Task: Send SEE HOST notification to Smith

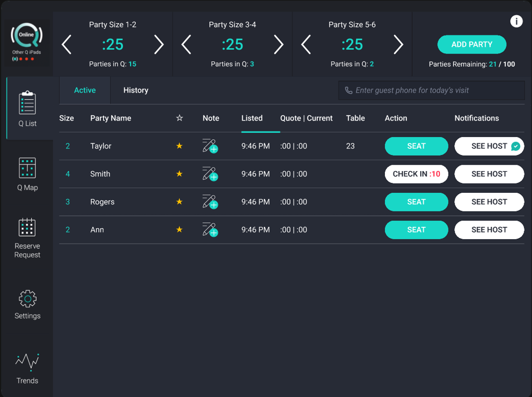Action: click(x=489, y=174)
